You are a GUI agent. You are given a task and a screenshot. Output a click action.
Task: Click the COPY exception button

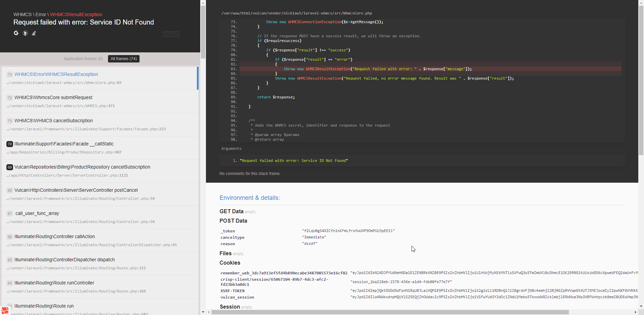pos(171,34)
